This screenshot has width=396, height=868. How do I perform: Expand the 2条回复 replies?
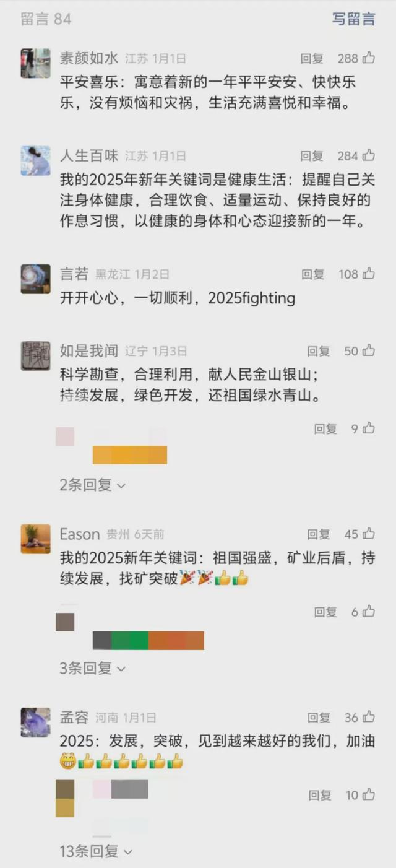(93, 485)
